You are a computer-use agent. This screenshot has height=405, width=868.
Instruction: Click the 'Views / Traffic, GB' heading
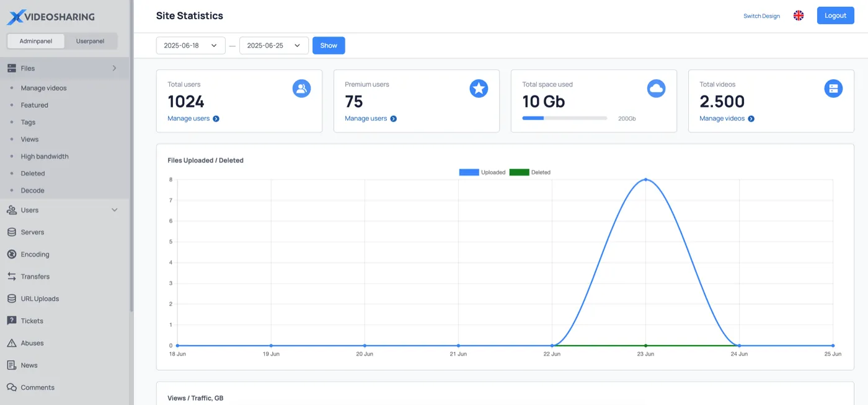coord(195,398)
